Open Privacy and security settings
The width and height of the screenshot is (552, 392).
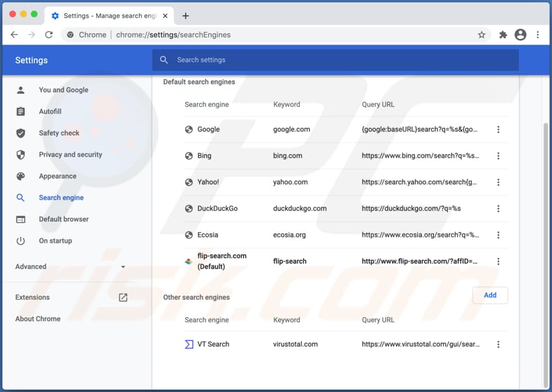[71, 154]
